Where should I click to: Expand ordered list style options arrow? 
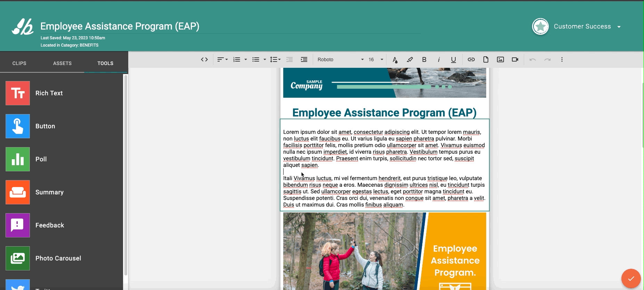click(x=246, y=59)
